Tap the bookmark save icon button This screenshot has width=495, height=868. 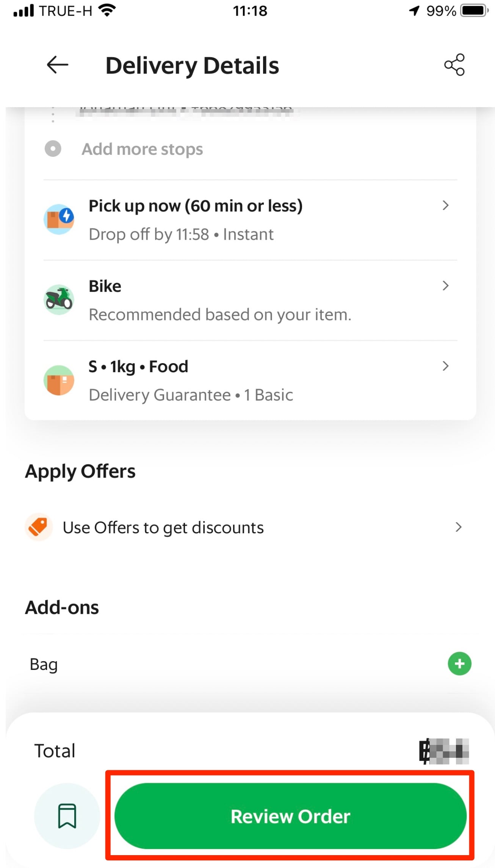(x=67, y=816)
